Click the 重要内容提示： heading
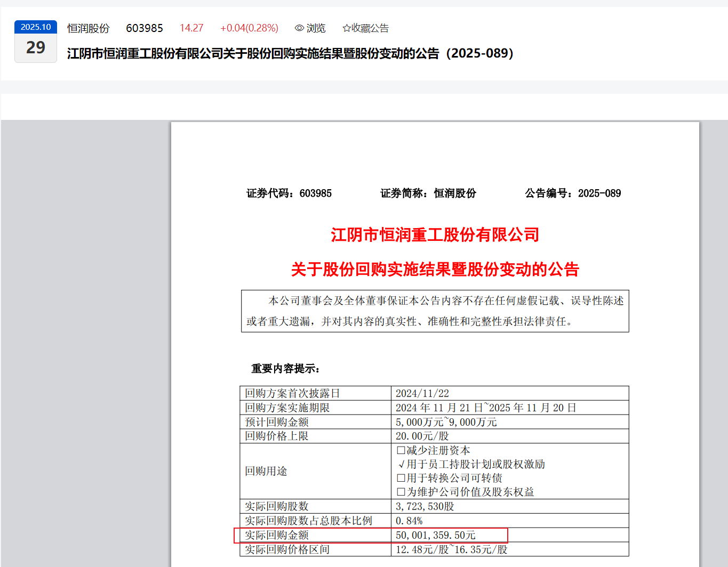The image size is (728, 567). [x=285, y=369]
